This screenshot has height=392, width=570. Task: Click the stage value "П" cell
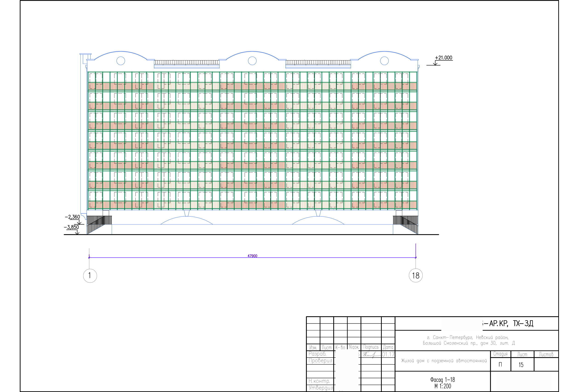(500, 365)
